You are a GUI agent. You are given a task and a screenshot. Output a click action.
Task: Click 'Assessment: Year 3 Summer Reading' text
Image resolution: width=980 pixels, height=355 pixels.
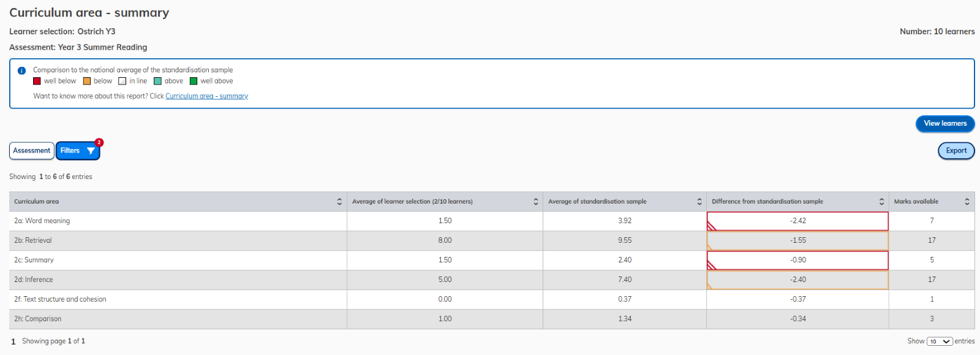pos(78,47)
